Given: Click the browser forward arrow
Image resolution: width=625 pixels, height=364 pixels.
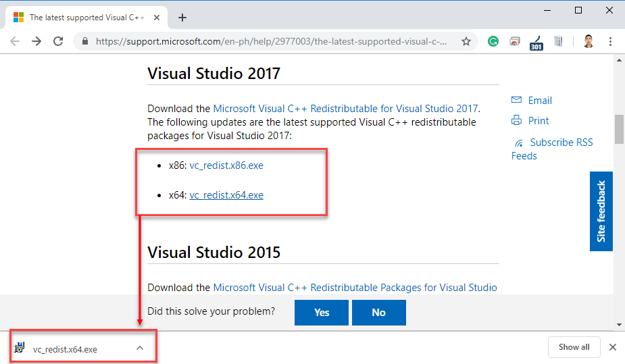Looking at the screenshot, I should (36, 41).
